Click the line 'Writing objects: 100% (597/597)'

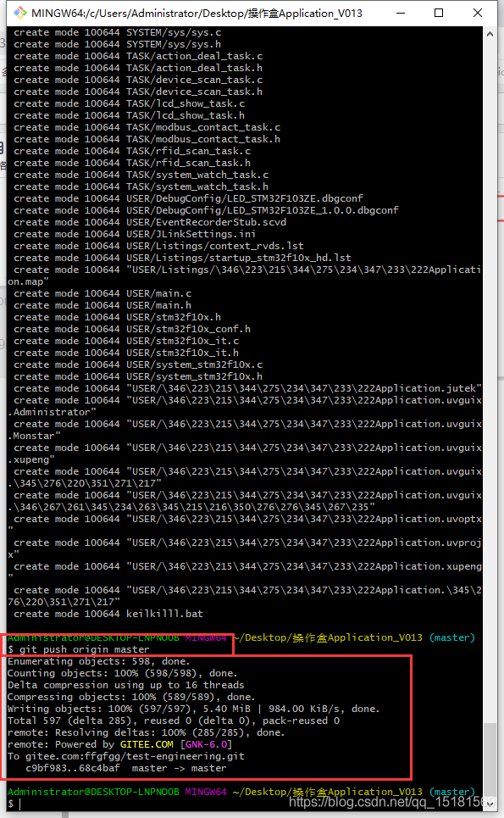[194, 709]
